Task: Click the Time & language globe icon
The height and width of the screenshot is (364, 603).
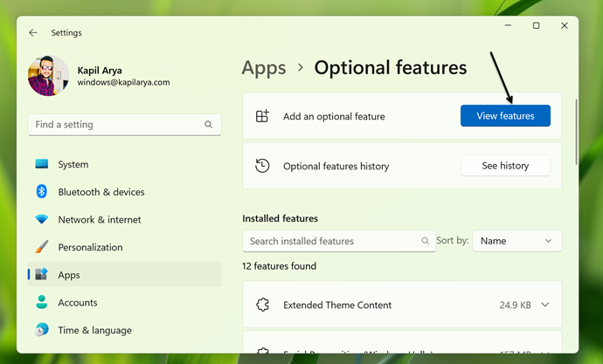Action: 42,330
